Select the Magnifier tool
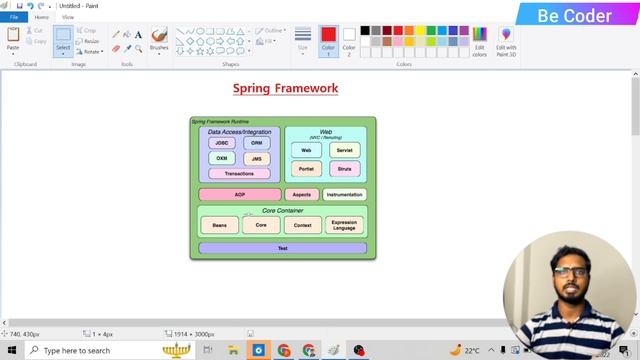This screenshot has width=640, height=360. pos(138,49)
